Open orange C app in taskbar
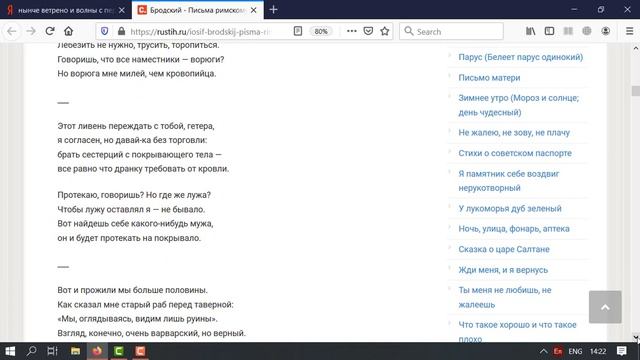 [140, 351]
